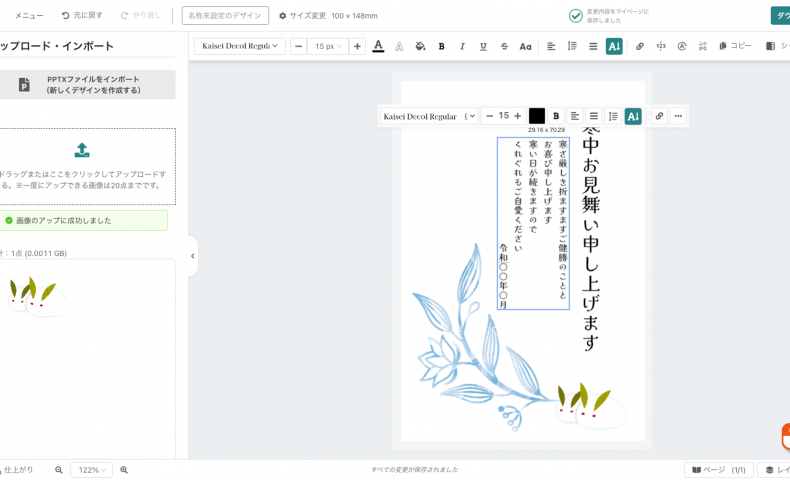Click the 元に戻す undo button
Screen dimensions: 790x480
click(x=82, y=15)
